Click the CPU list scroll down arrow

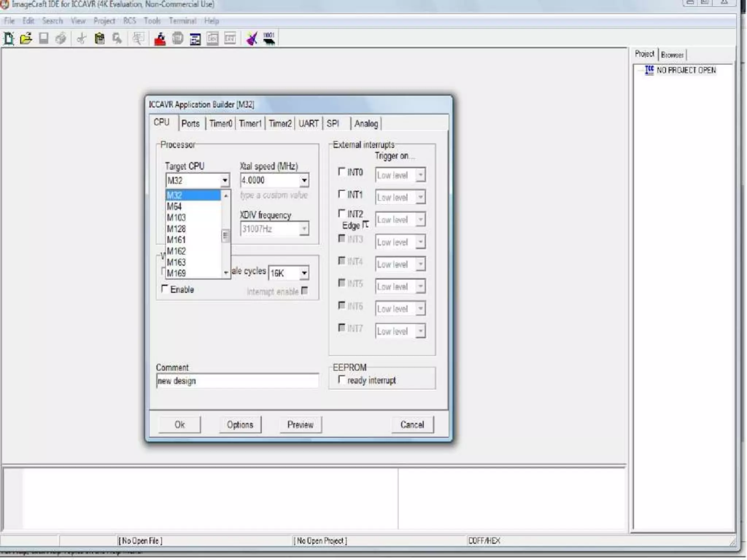(226, 273)
